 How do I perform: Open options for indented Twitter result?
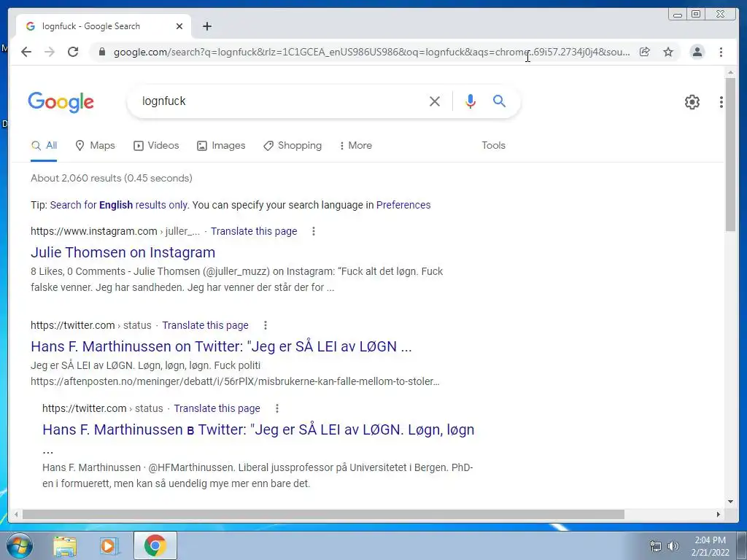276,408
